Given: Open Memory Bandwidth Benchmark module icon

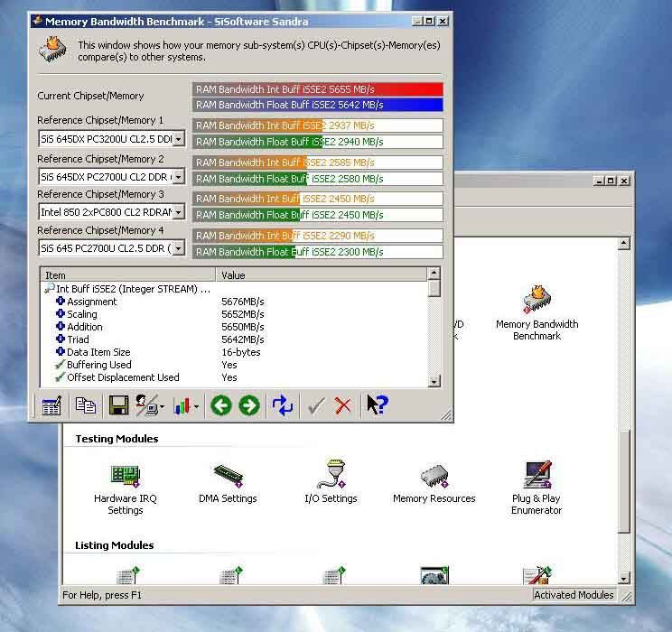Looking at the screenshot, I should pyautogui.click(x=537, y=299).
